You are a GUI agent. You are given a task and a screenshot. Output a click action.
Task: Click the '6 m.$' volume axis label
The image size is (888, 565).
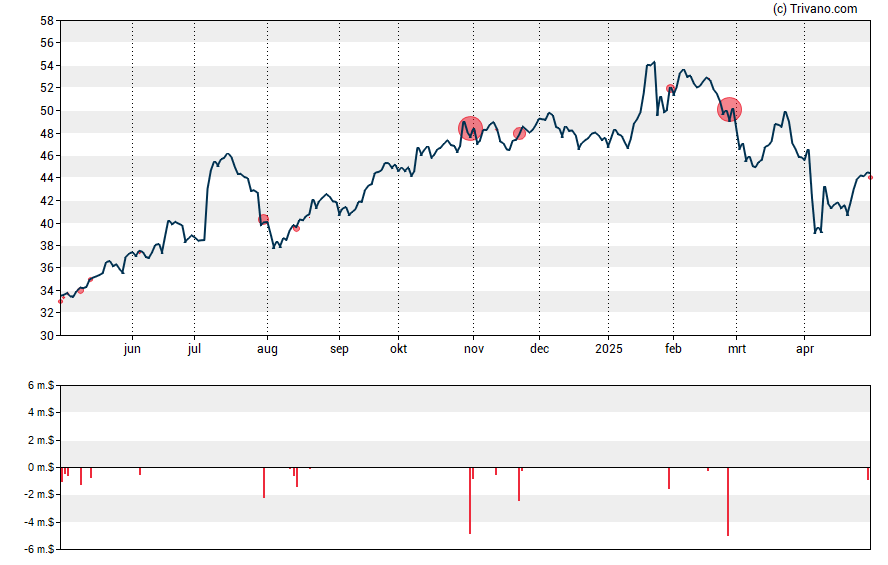point(41,386)
